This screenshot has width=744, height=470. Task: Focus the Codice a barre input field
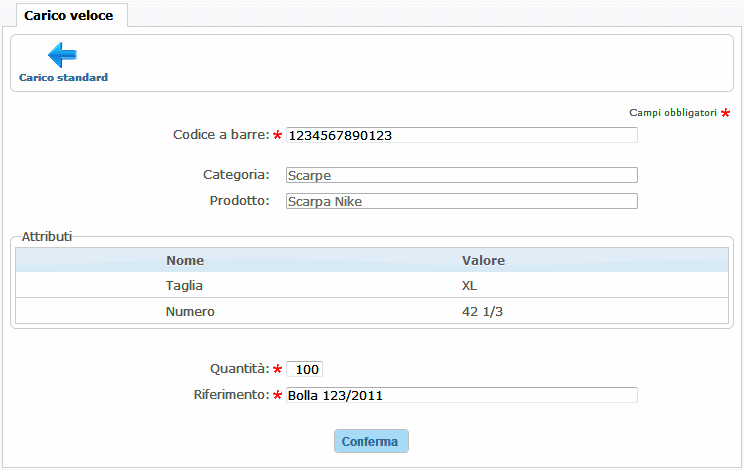[x=461, y=135]
